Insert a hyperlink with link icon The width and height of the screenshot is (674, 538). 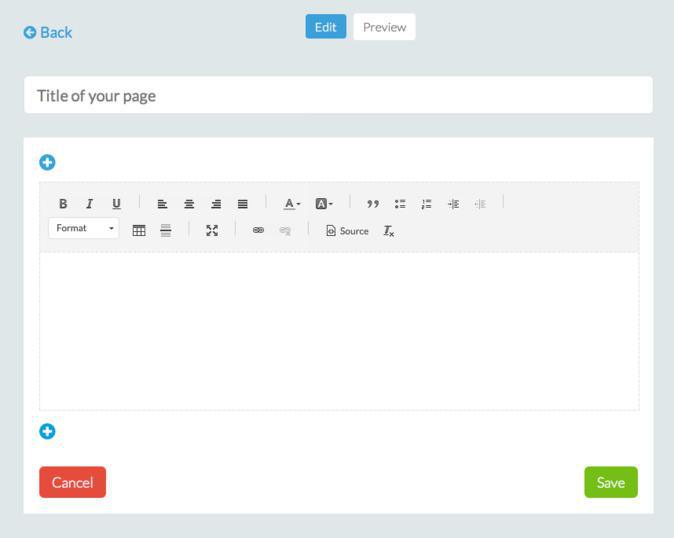click(x=258, y=230)
